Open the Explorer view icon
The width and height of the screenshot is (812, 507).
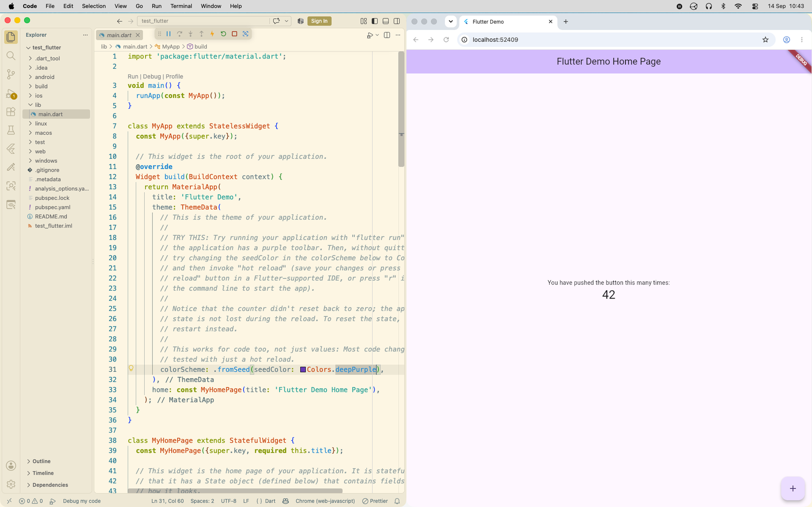11,37
